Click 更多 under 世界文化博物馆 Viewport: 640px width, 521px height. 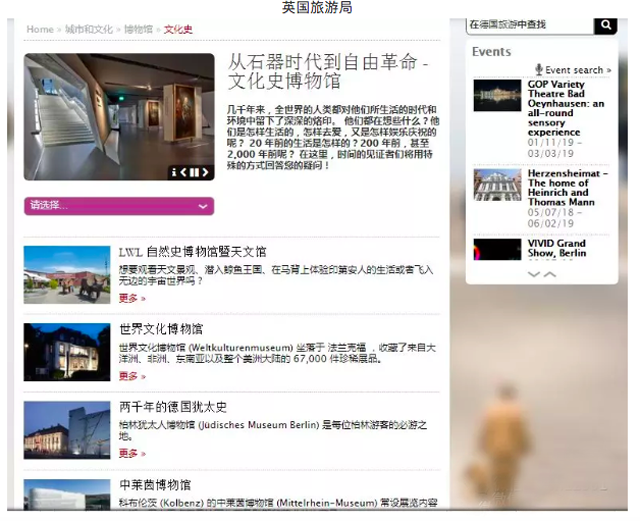tap(132, 376)
